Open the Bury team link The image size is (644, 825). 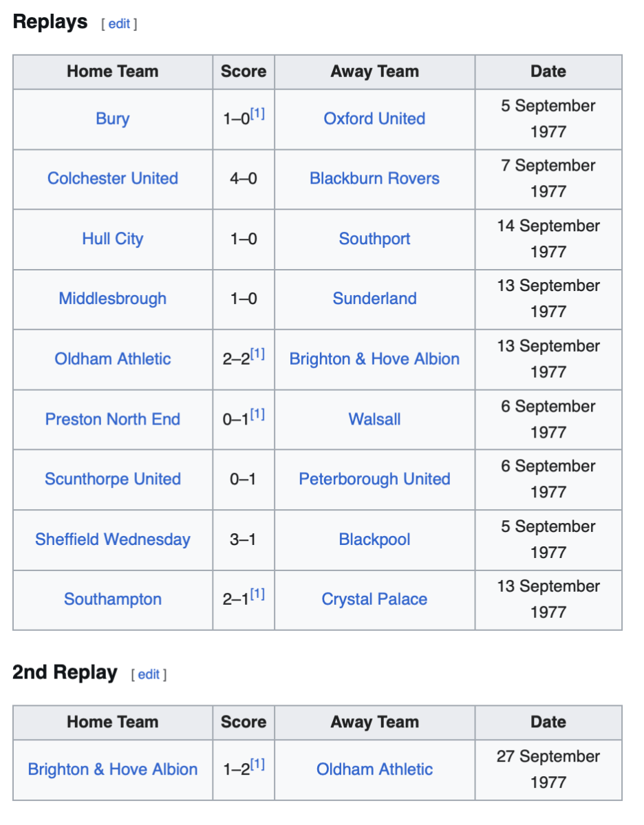tap(112, 119)
